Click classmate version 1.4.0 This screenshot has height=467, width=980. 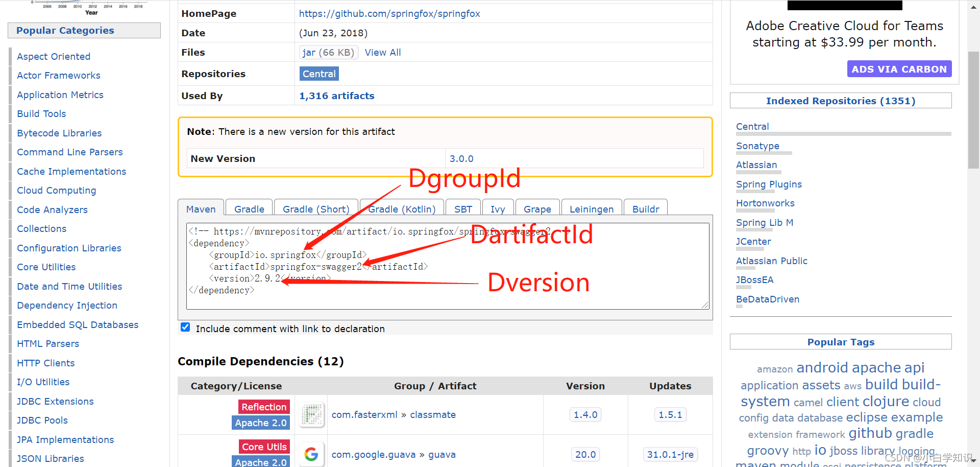click(585, 414)
